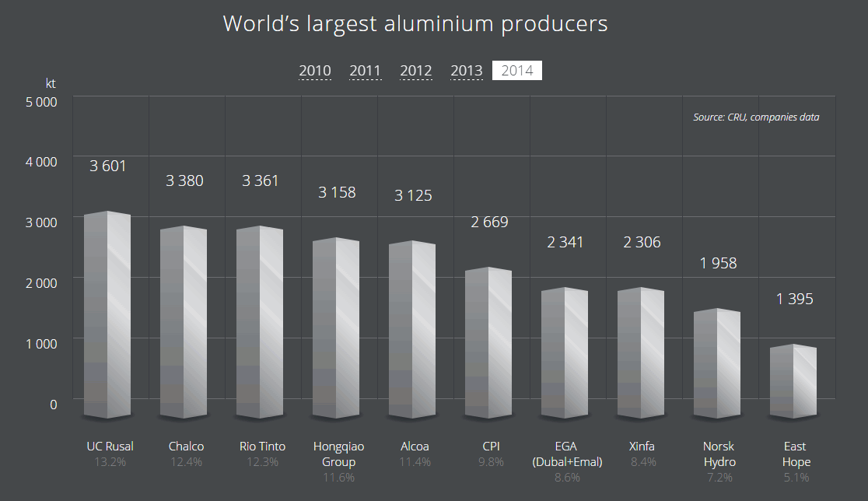Image resolution: width=868 pixels, height=501 pixels.
Task: Click the value label 3 158
Action: point(337,193)
